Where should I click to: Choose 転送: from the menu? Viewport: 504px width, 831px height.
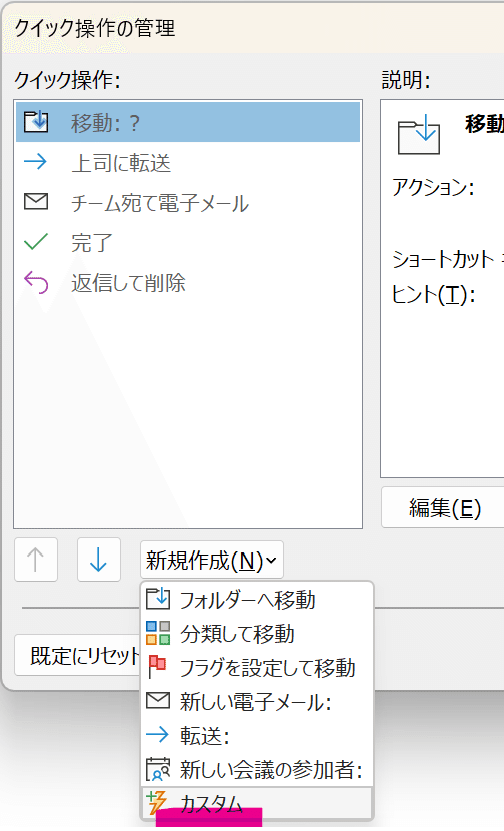pos(257,735)
